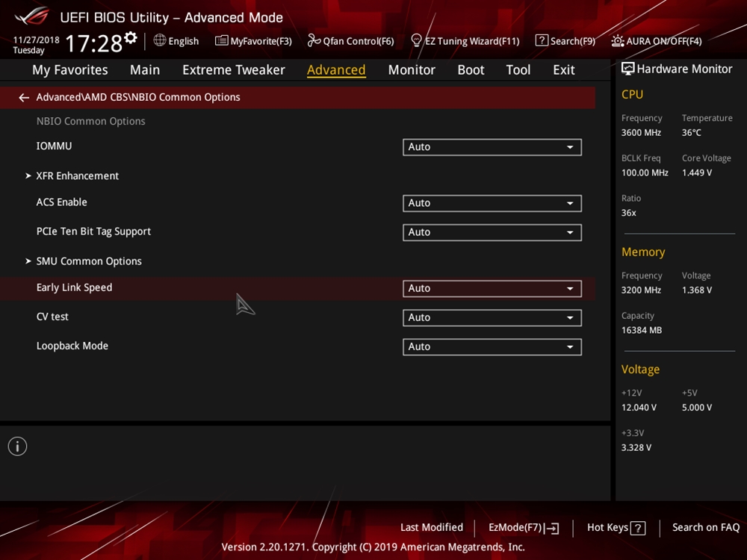Click the Search question mark icon
The image size is (747, 560).
point(542,40)
